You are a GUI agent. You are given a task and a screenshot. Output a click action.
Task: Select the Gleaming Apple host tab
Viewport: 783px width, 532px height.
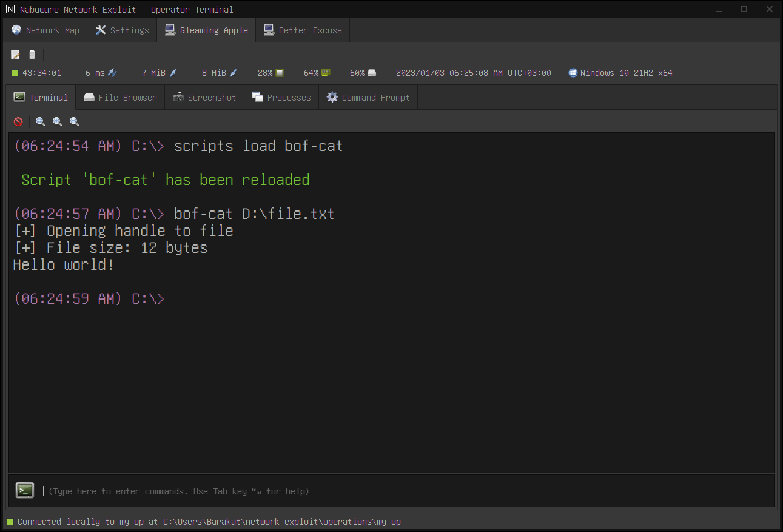click(206, 30)
